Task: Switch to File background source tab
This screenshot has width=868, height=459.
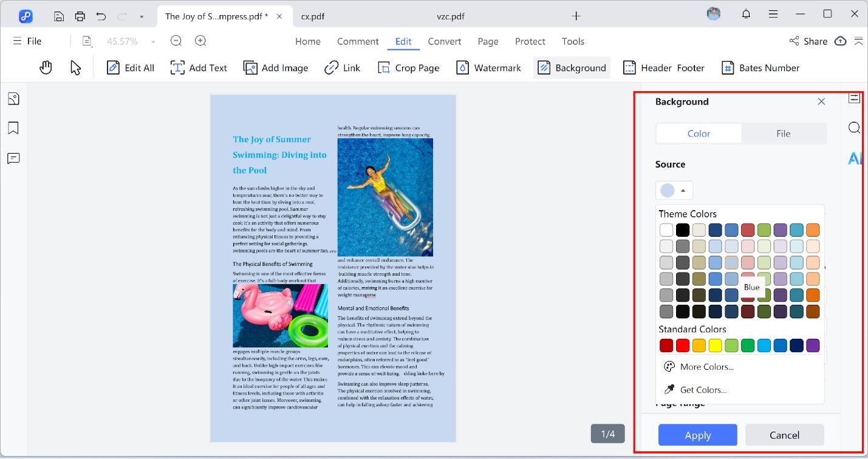Action: 783,134
